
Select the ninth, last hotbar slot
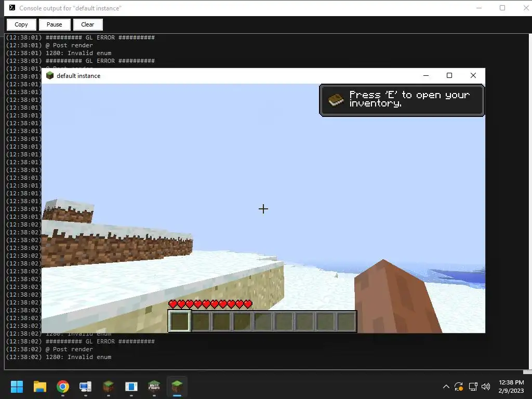[345, 321]
